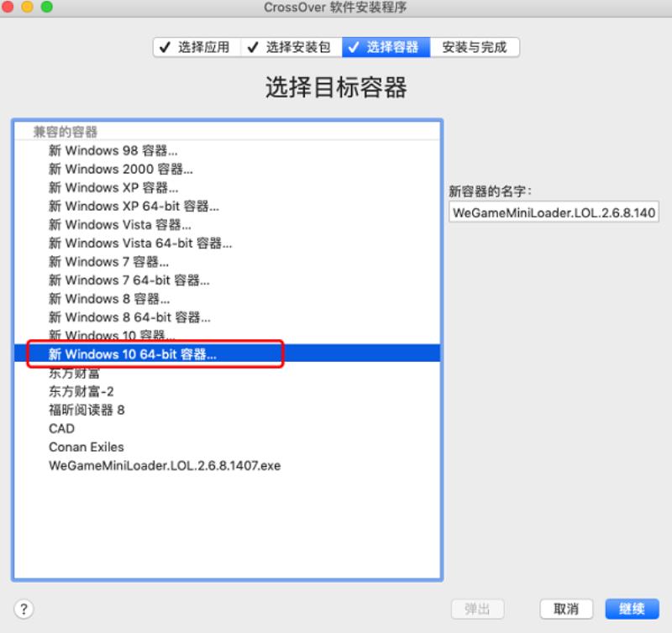Select 新 Windows 10 容器 row
Screen dimensions: 672x633
click(227, 335)
